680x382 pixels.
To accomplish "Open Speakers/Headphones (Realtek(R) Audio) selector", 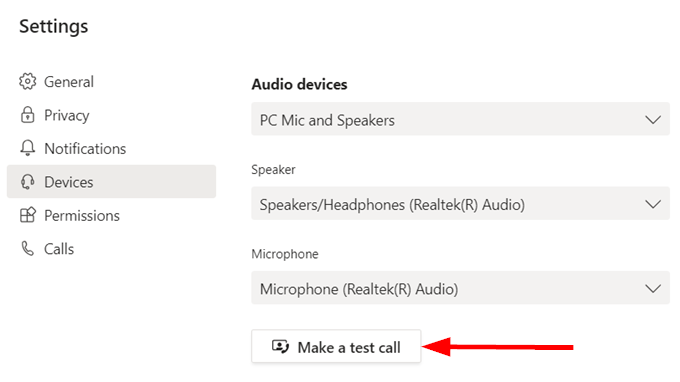I will pos(461,204).
